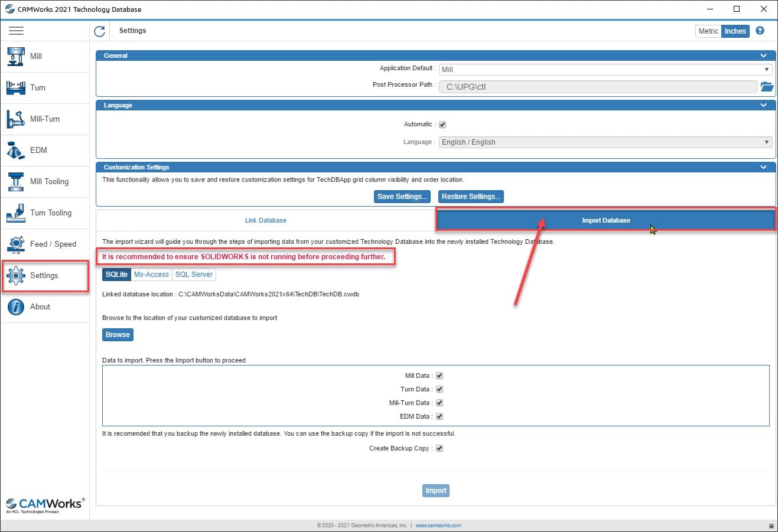
Task: Open the Turn section in sidebar
Action: (45, 87)
